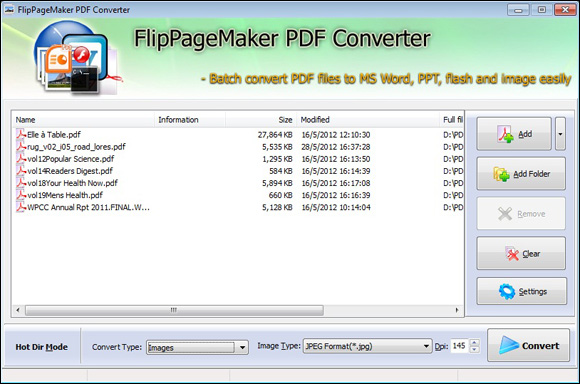Click the disabled Remove button
Screen dimensions: 580x384
(x=521, y=213)
